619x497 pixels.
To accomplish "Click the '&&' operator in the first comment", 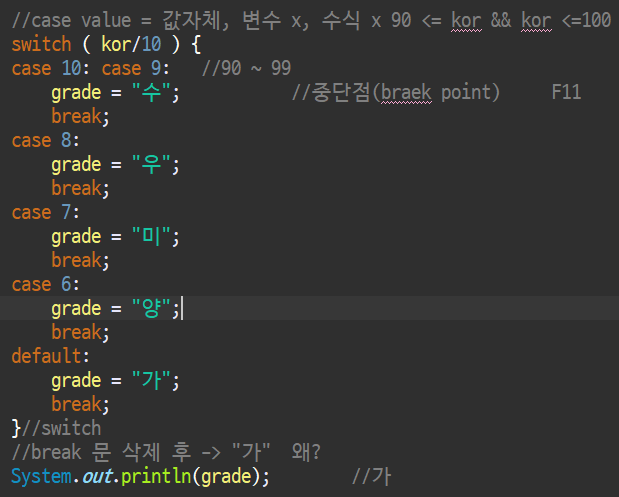I will pyautogui.click(x=501, y=20).
